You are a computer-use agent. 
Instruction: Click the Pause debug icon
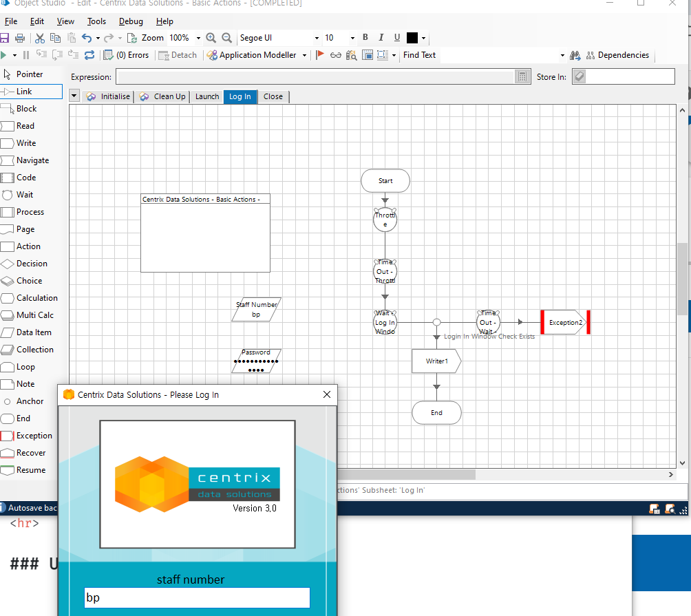coord(26,55)
